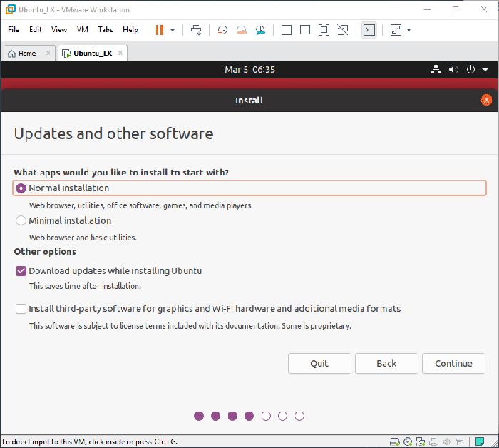The image size is (499, 448).
Task: Switch to the Ubuntu_LX tab
Action: click(x=91, y=54)
